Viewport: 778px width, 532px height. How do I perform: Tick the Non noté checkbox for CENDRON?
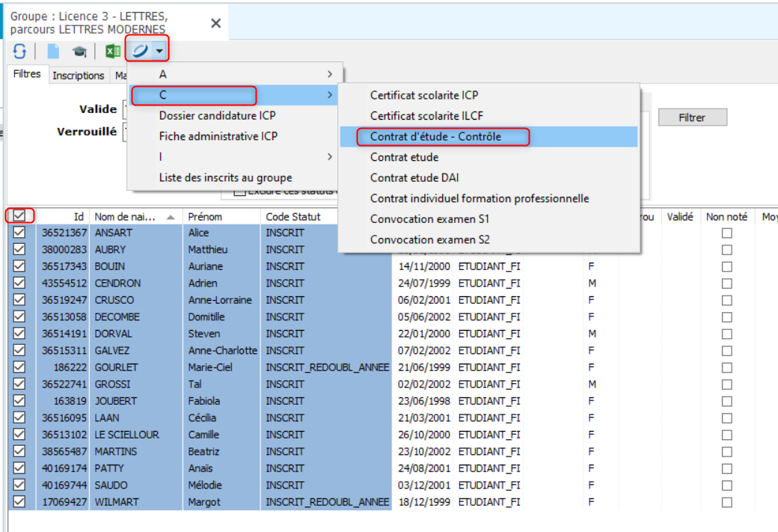(x=726, y=284)
